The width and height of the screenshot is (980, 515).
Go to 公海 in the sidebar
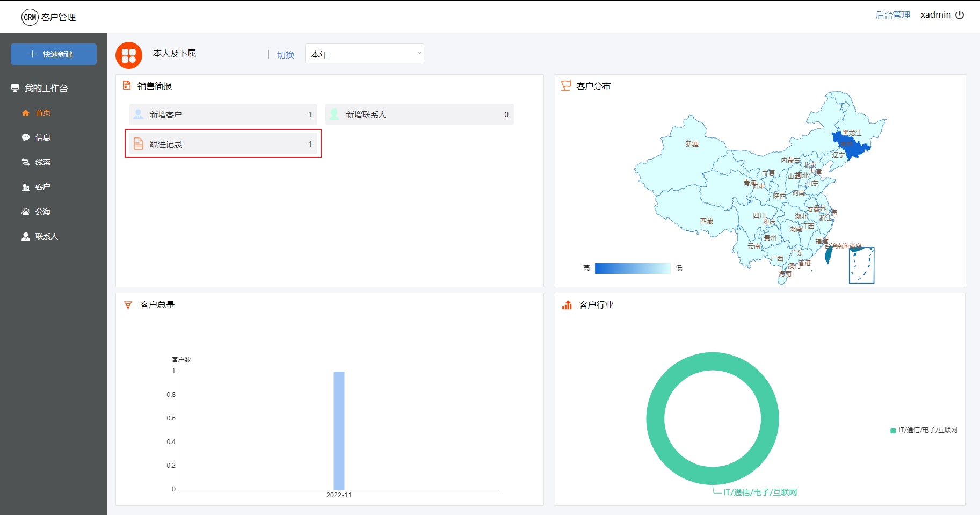coord(43,212)
